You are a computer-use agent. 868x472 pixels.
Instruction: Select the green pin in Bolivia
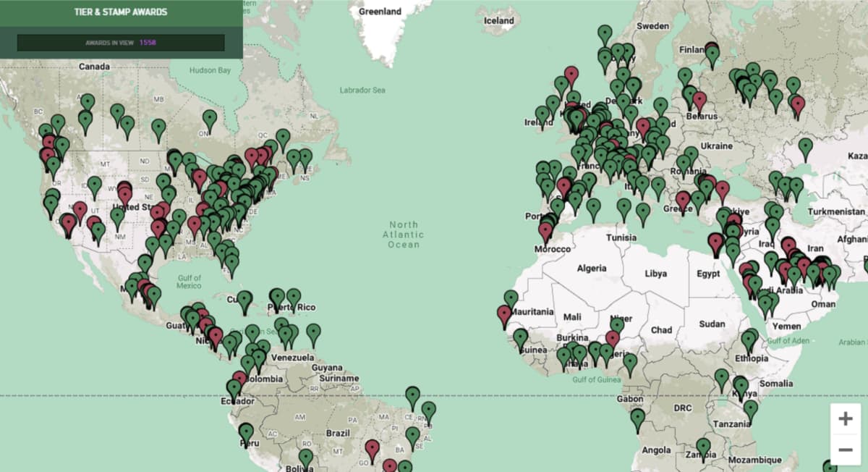[x=306, y=459]
